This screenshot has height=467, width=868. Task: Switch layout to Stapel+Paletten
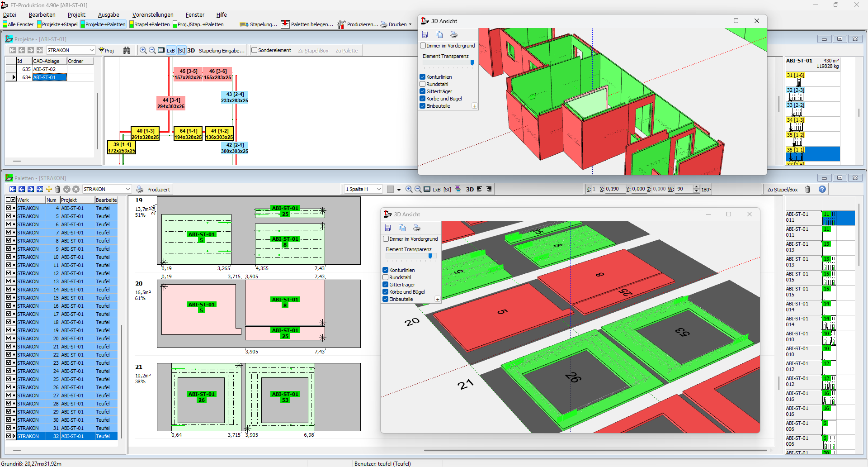pos(150,24)
